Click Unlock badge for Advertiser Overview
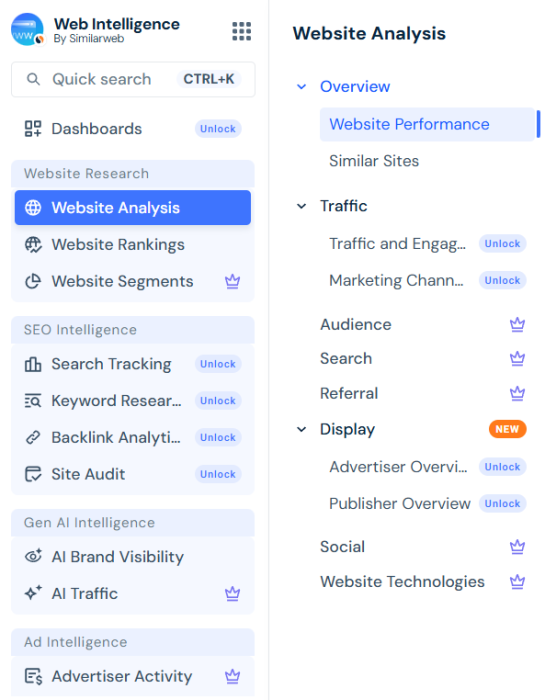 503,467
